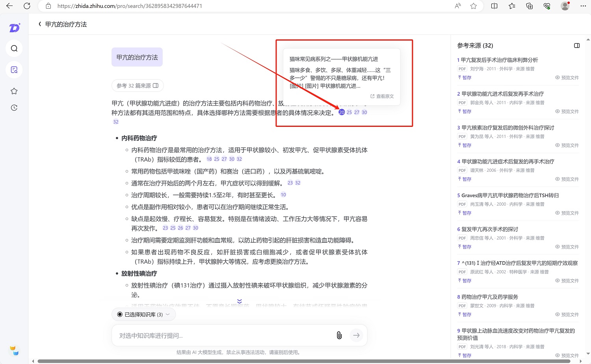Open 参考 32 篇来源 button
Image resolution: width=591 pixels, height=364 pixels.
(138, 85)
